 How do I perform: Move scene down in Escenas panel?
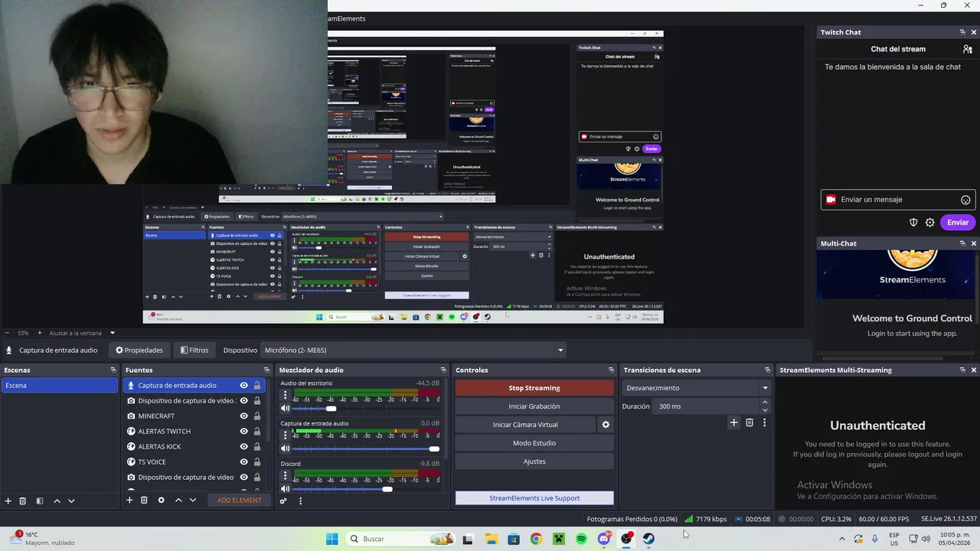coord(71,500)
